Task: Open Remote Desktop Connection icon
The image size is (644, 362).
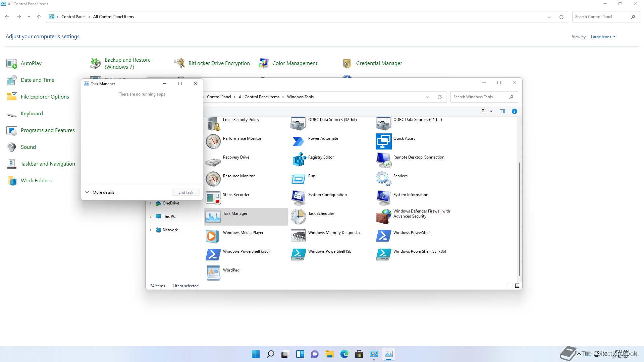Action: (384, 160)
